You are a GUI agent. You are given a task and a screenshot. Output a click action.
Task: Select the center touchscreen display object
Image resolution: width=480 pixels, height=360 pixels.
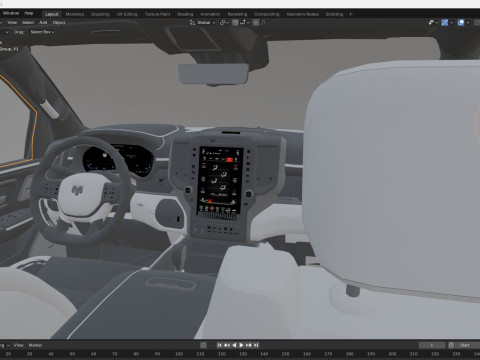coord(220,182)
